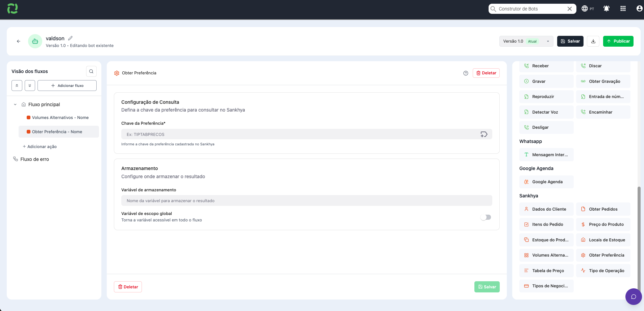Add the Reproduzir action
The height and width of the screenshot is (311, 644).
click(x=546, y=97)
